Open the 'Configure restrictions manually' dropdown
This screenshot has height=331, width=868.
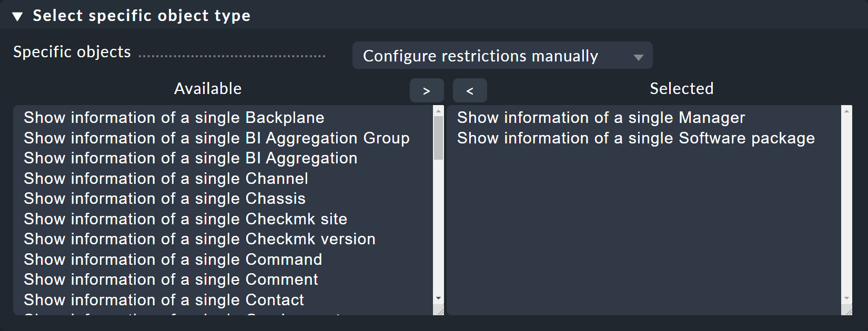click(502, 56)
